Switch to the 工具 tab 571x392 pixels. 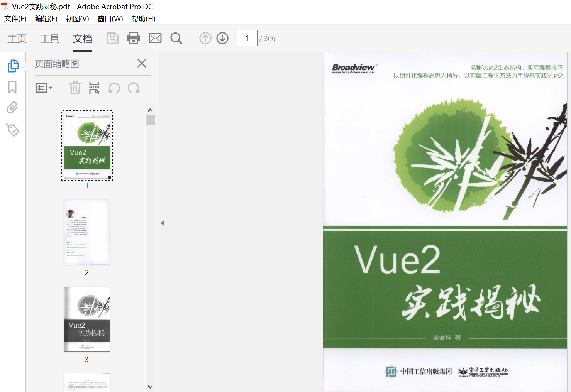click(50, 39)
